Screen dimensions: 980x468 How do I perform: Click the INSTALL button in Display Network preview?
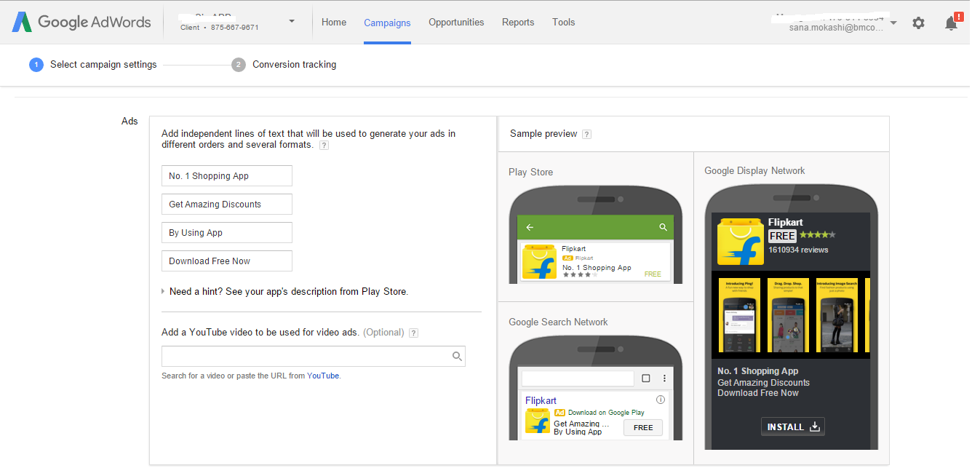(x=793, y=427)
